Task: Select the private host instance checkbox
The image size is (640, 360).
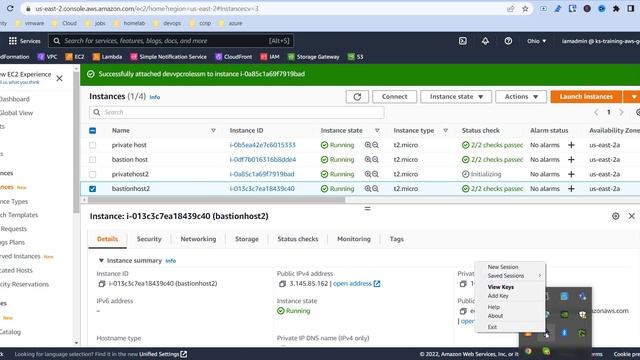Action: click(x=93, y=145)
